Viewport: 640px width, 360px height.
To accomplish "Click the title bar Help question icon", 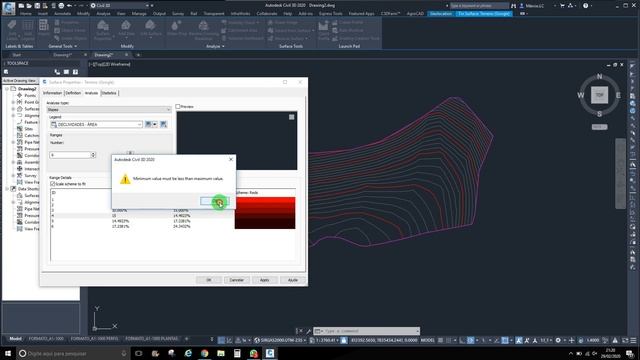I will 586,6.
